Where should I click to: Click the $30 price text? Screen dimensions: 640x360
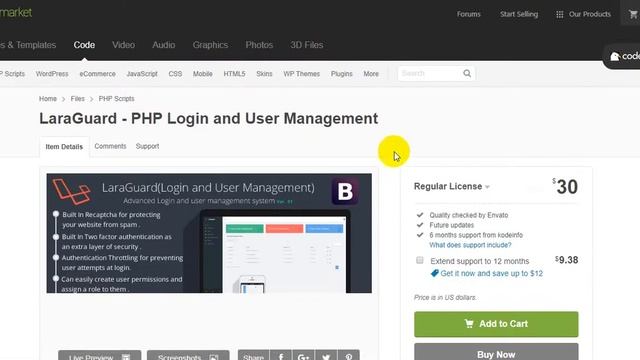click(x=565, y=187)
